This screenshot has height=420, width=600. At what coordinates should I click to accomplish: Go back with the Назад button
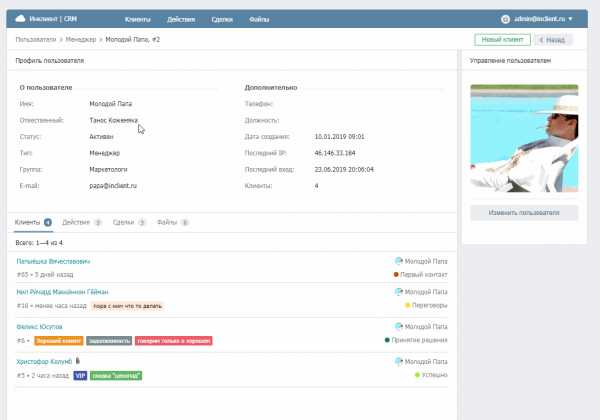point(553,40)
